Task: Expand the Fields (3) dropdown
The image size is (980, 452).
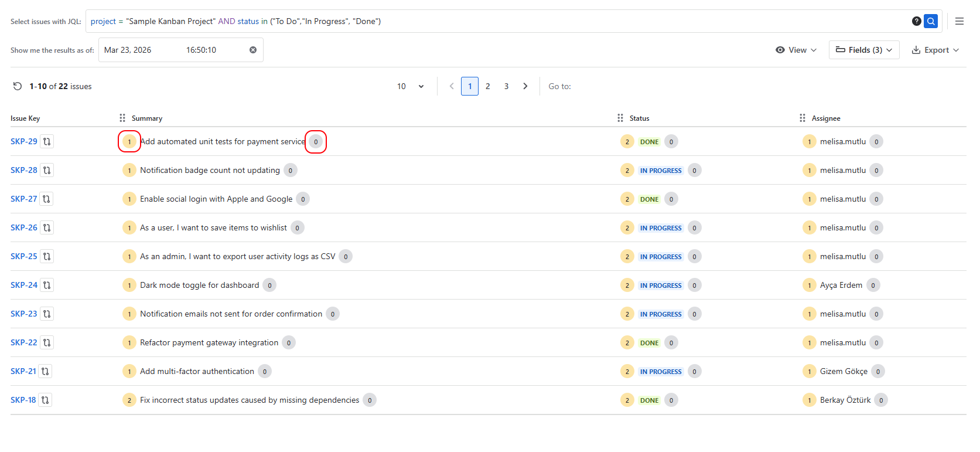Action: [x=864, y=50]
